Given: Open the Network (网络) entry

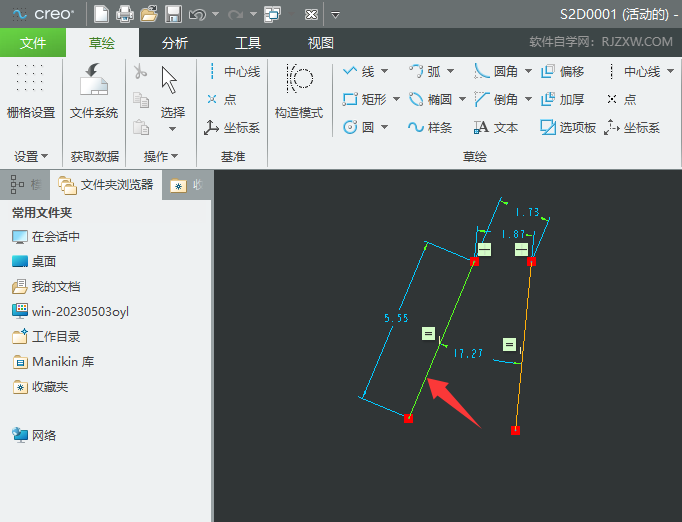Looking at the screenshot, I should 34,435.
